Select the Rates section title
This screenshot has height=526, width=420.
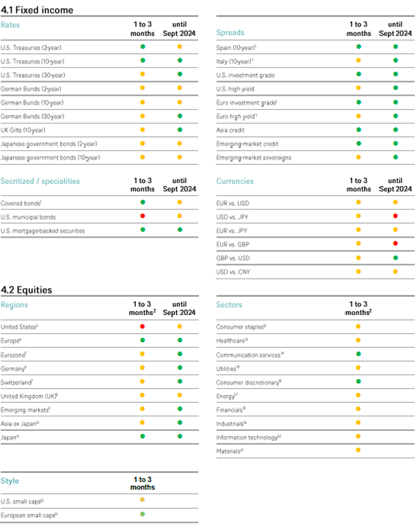(10, 25)
